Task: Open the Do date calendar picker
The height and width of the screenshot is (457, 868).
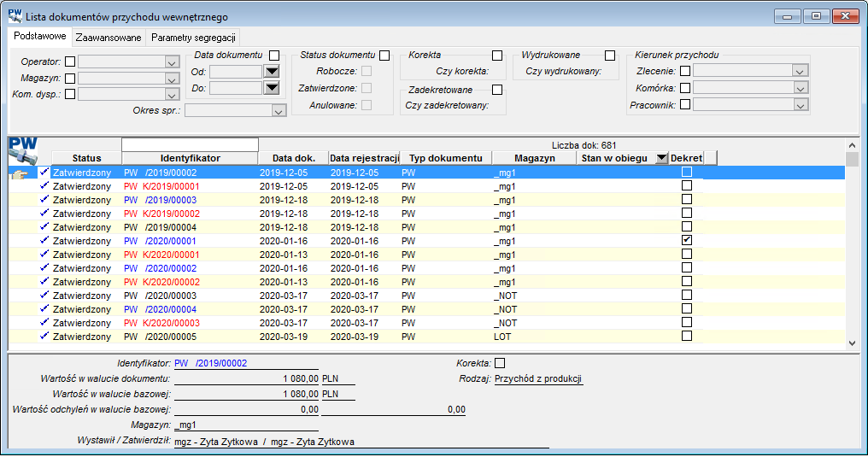Action: click(272, 88)
